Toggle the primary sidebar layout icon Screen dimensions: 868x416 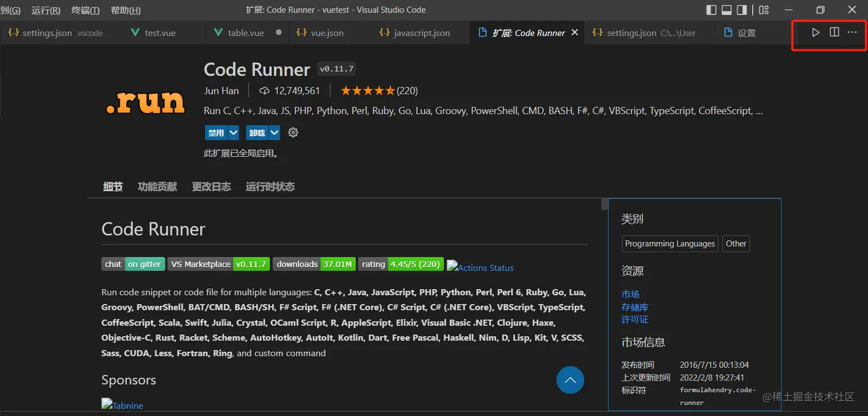(711, 10)
